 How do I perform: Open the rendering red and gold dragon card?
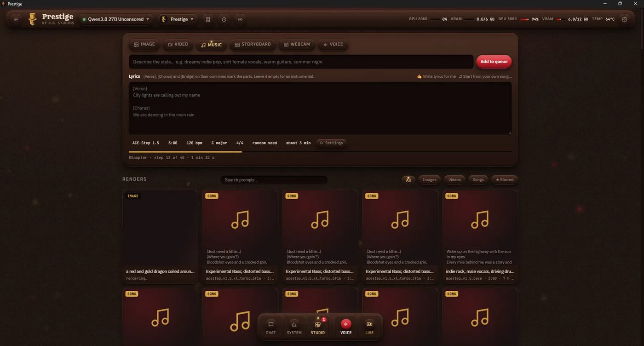point(160,236)
